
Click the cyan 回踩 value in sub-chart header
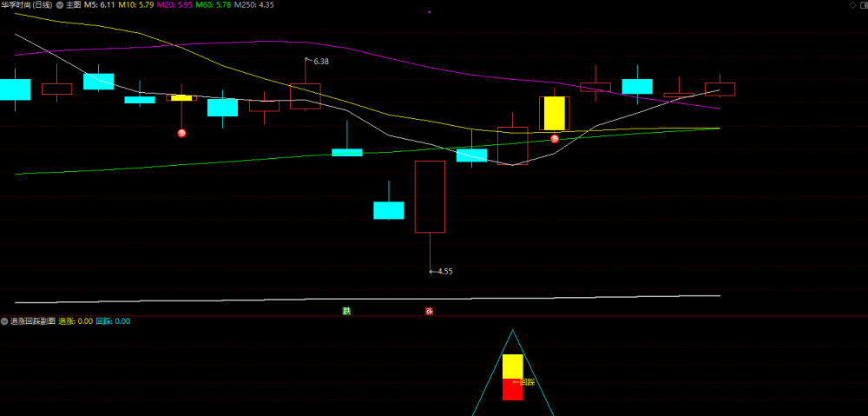(113, 321)
